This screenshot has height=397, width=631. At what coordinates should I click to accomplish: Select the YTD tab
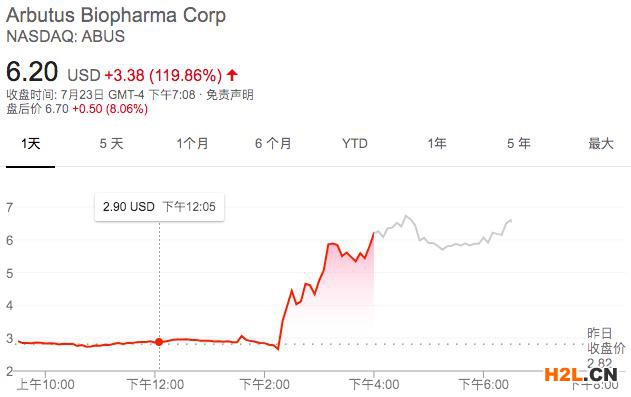[x=355, y=144]
